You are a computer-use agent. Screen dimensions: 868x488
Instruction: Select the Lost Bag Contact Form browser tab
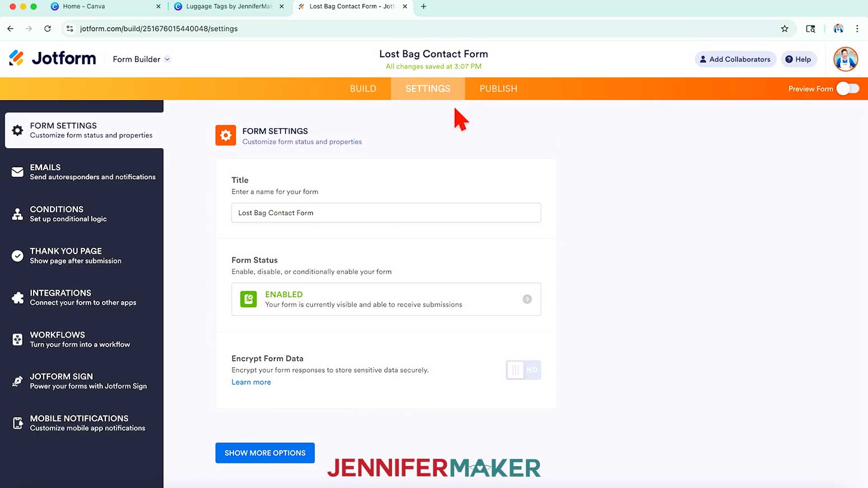coord(353,6)
